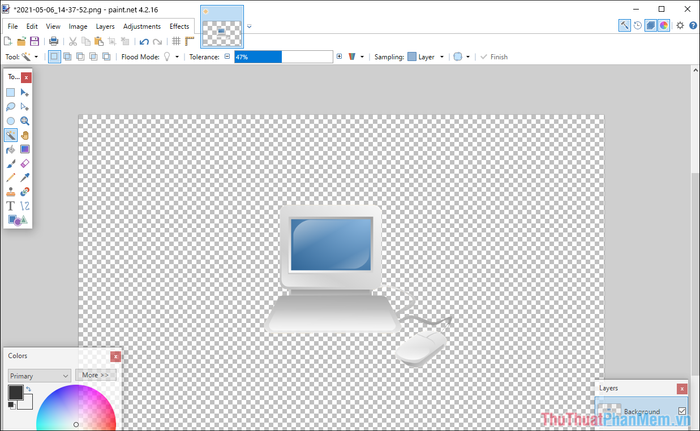Viewport: 700px width, 431px height.
Task: Select the Pencil tool
Action: (x=11, y=178)
